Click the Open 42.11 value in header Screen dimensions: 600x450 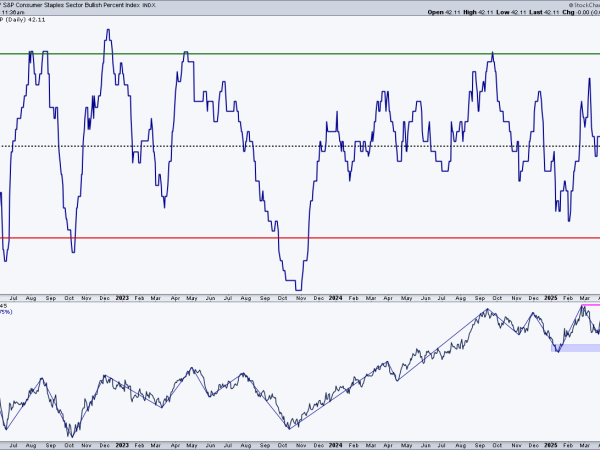coord(444,12)
